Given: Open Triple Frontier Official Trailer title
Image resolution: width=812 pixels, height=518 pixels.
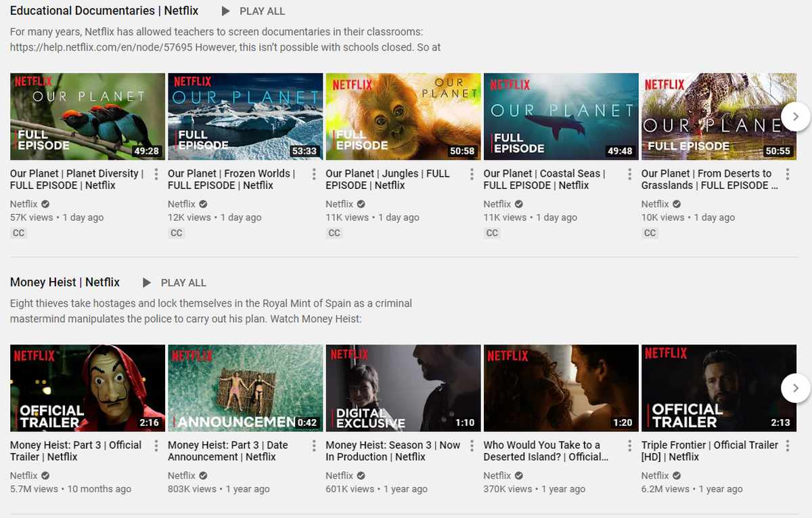Looking at the screenshot, I should (x=710, y=451).
